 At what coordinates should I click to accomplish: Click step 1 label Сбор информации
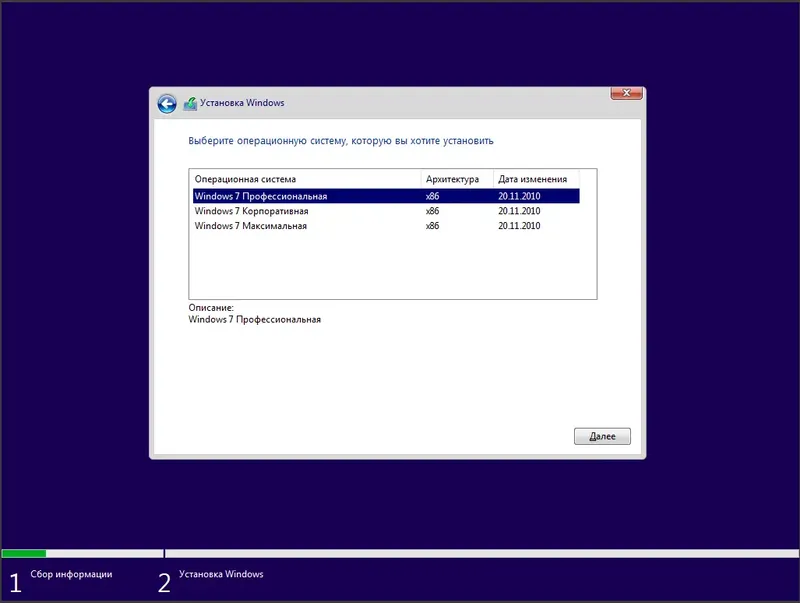click(x=71, y=574)
